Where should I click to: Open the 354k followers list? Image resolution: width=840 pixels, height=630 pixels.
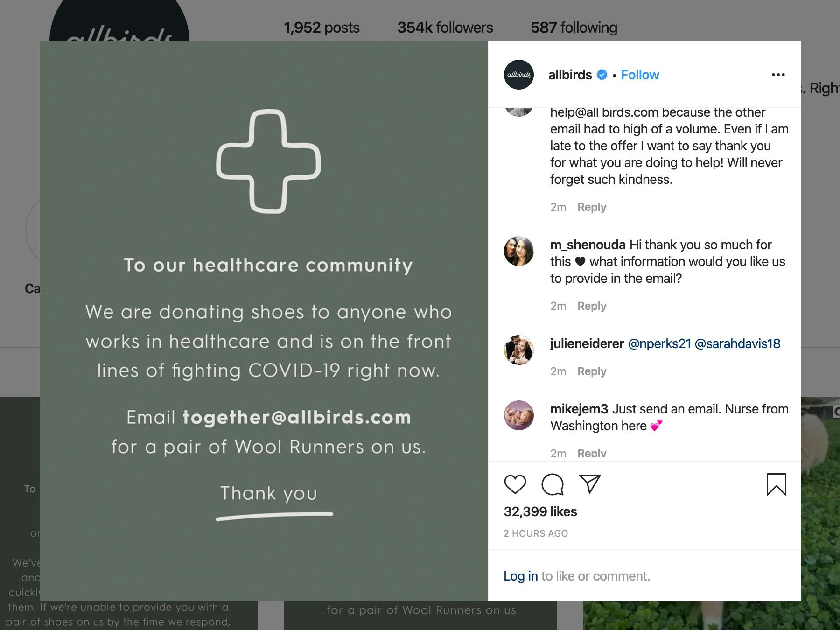(445, 28)
